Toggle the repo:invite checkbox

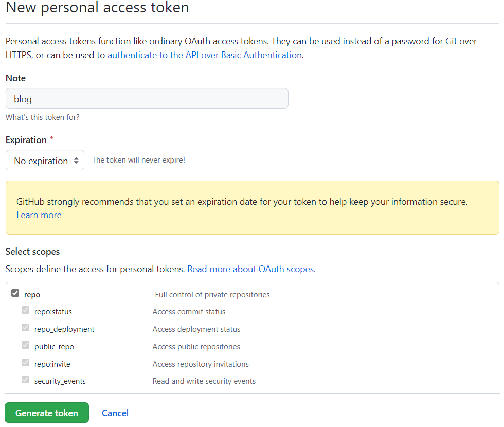click(25, 362)
